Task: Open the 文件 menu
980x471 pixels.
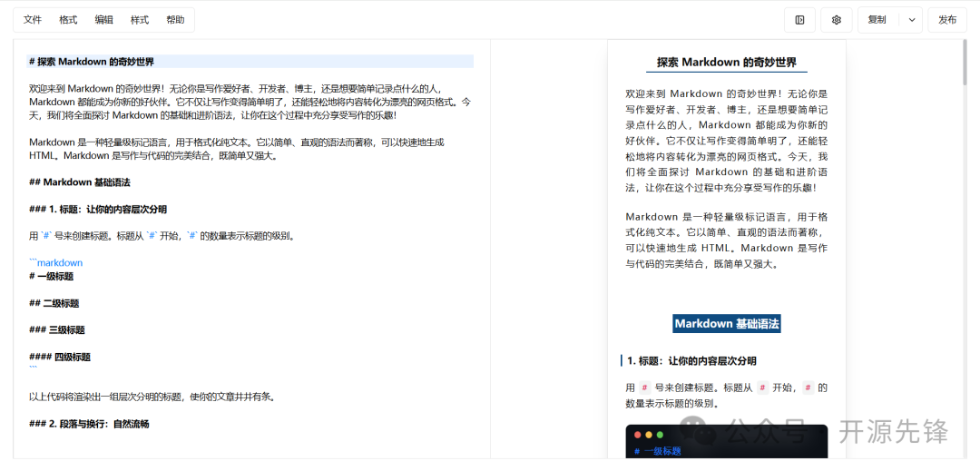Action: point(33,20)
